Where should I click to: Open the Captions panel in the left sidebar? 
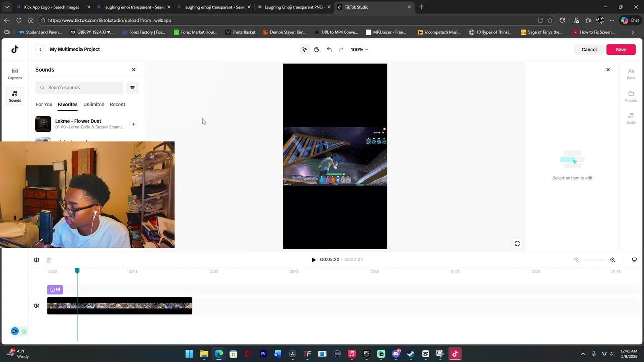[x=15, y=74]
